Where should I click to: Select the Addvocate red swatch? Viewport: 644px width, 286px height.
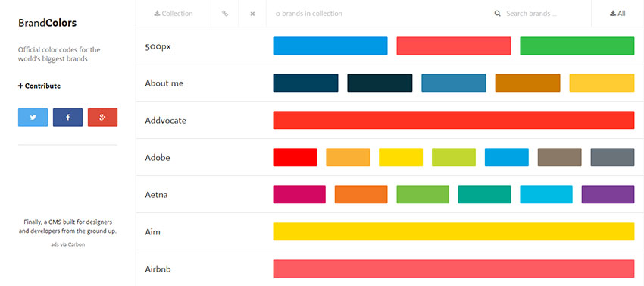tap(454, 120)
